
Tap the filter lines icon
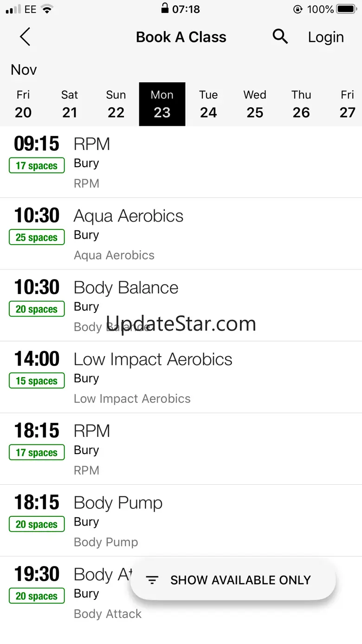point(152,580)
